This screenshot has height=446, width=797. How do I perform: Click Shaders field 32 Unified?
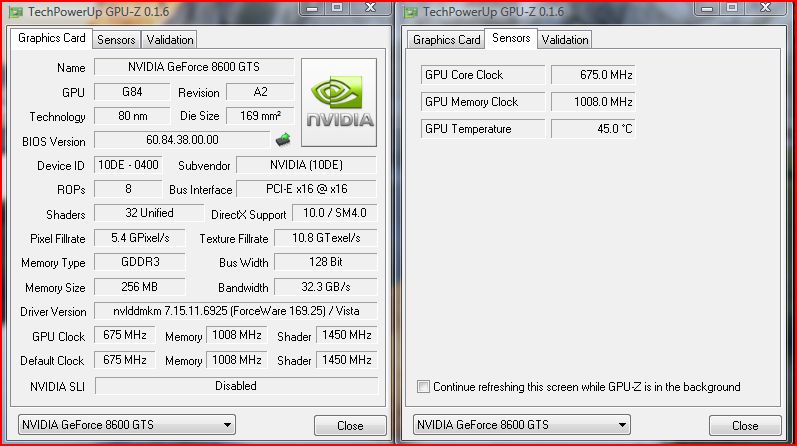click(149, 213)
